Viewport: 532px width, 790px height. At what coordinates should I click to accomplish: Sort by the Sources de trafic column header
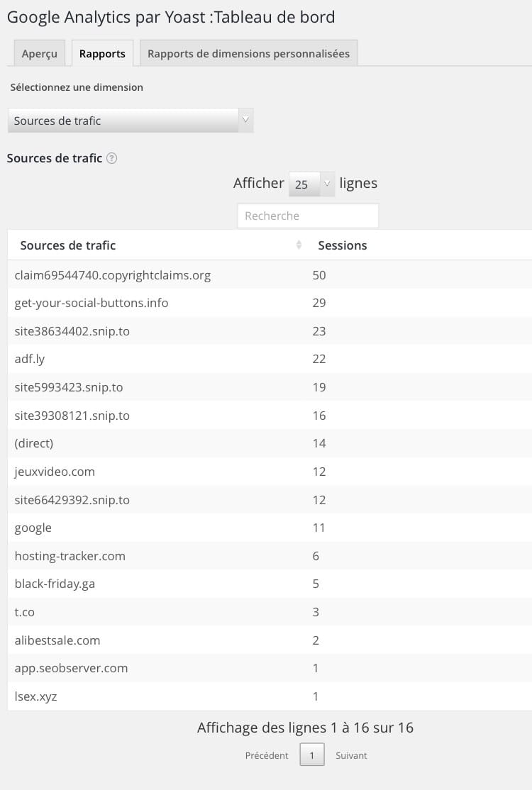[68, 245]
